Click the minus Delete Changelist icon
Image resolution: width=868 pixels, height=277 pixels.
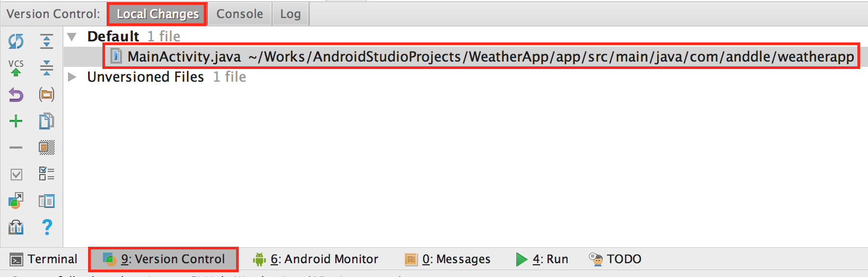coord(16,148)
